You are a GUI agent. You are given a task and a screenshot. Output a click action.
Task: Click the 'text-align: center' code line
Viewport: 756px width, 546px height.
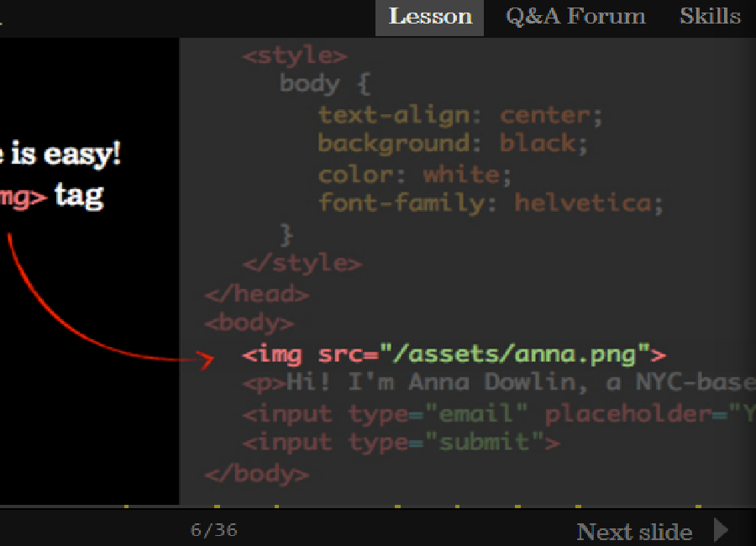(x=460, y=115)
